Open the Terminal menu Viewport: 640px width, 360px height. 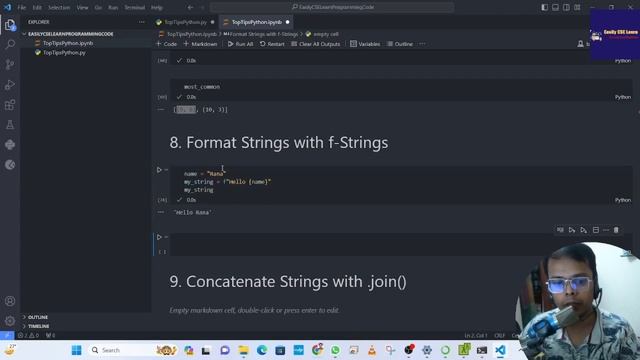click(135, 7)
